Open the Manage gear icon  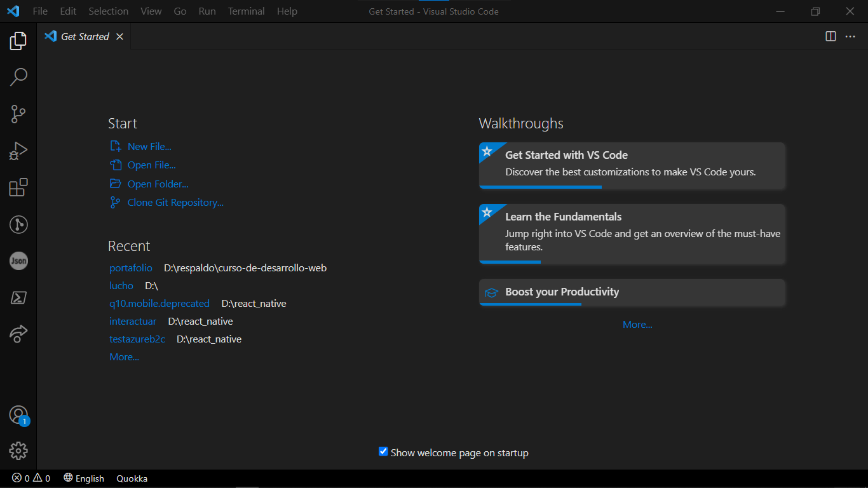[x=18, y=451]
